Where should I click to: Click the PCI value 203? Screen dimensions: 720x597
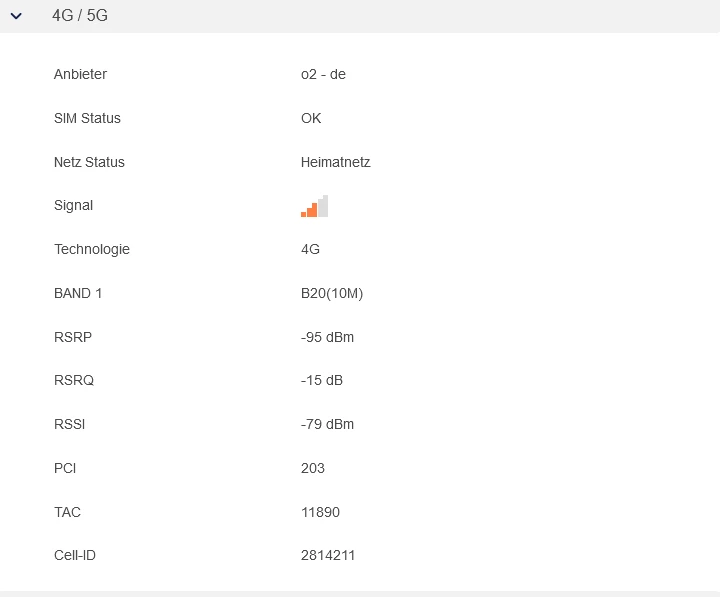pos(313,468)
